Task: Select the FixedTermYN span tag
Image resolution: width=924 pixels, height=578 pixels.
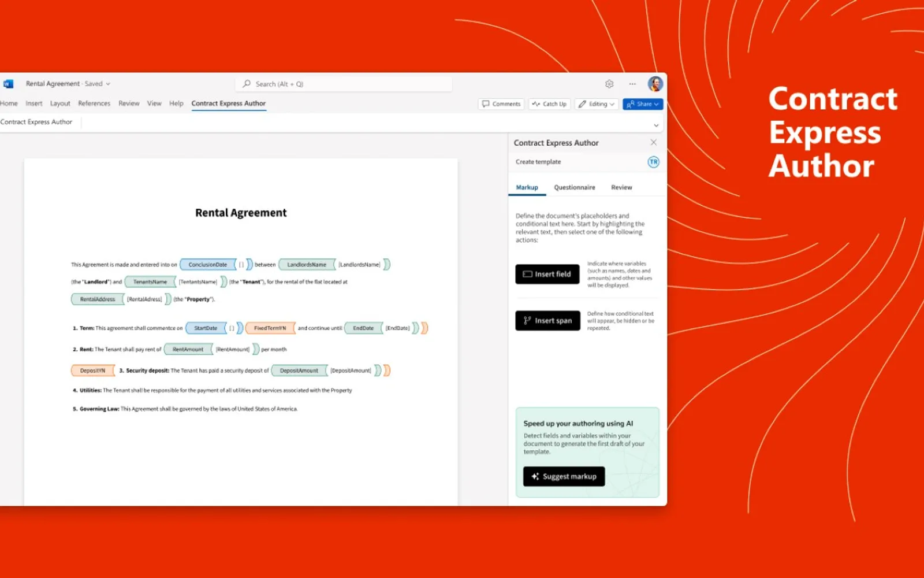Action: click(x=270, y=328)
